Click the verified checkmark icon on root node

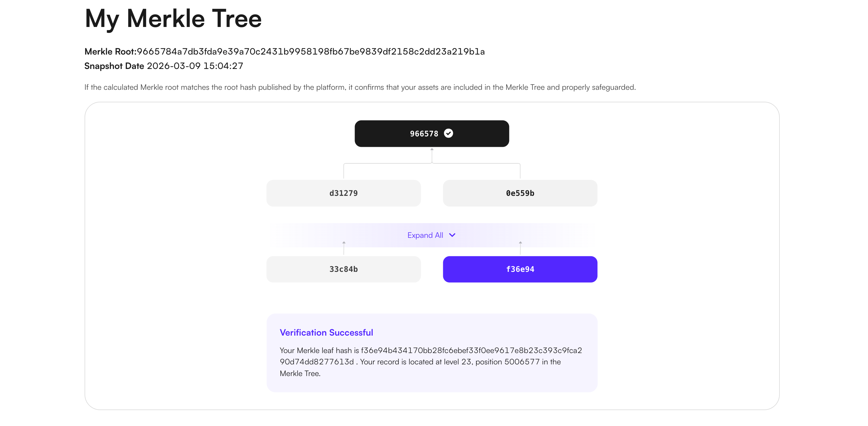448,133
